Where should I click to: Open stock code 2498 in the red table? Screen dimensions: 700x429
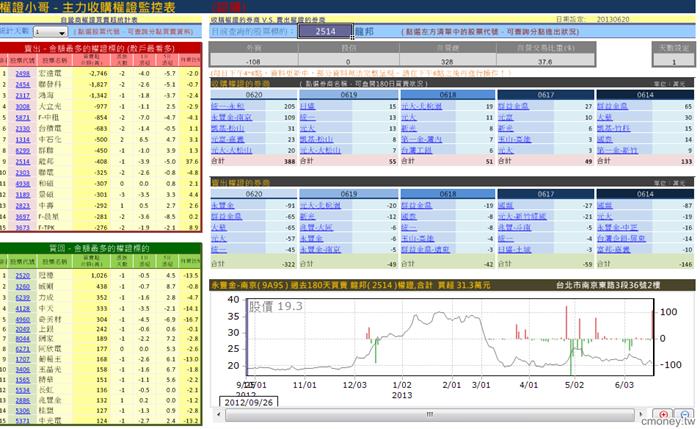[23, 73]
